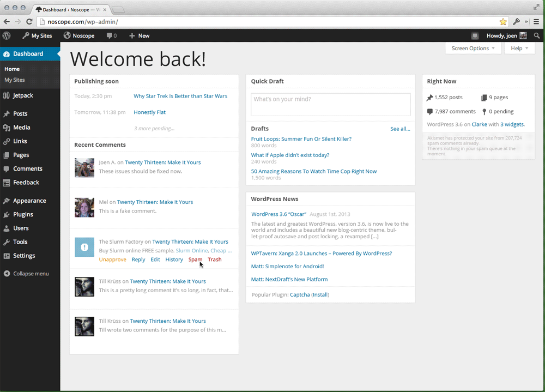Collapse the sidebar menu
The width and height of the screenshot is (545, 392).
(x=26, y=273)
